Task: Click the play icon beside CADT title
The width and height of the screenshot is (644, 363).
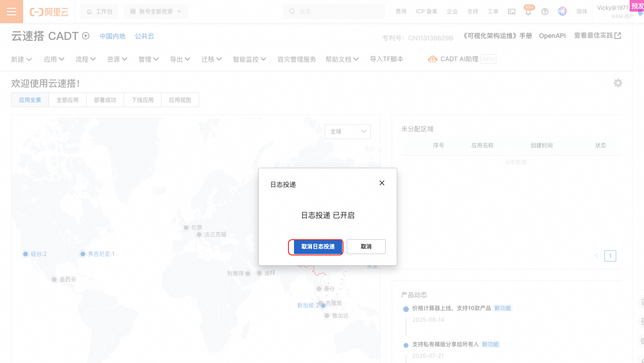Action: (x=86, y=36)
